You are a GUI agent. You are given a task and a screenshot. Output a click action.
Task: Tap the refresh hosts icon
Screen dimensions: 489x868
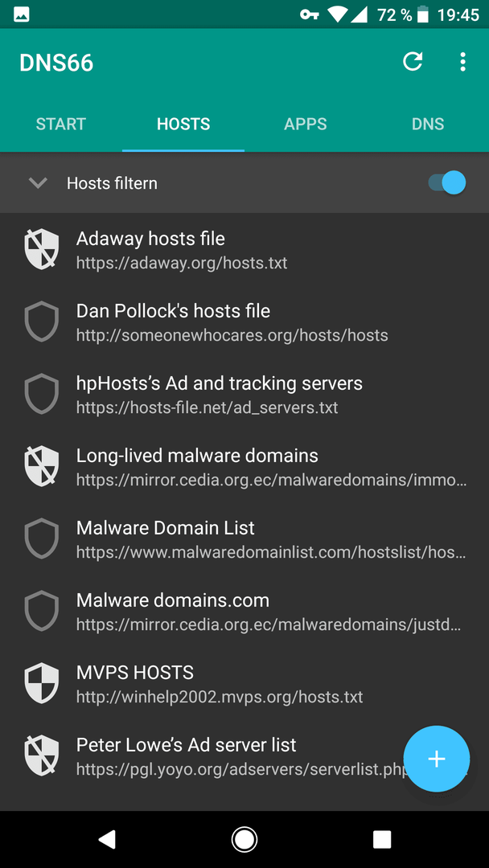tap(413, 62)
